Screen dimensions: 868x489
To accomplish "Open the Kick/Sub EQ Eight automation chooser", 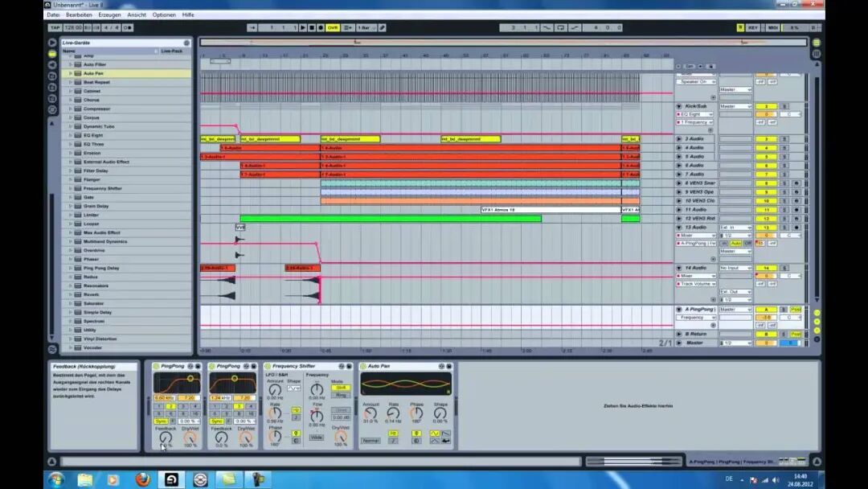I will [694, 114].
